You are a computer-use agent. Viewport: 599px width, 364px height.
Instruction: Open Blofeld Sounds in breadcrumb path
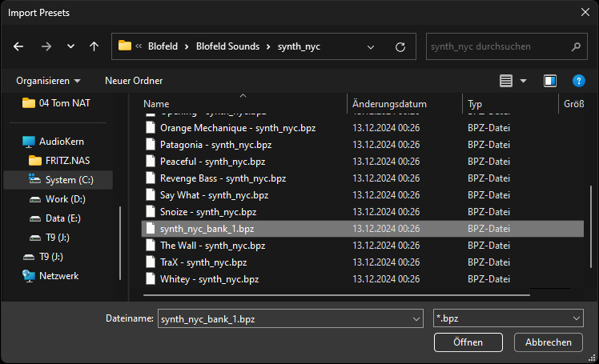pyautogui.click(x=227, y=46)
